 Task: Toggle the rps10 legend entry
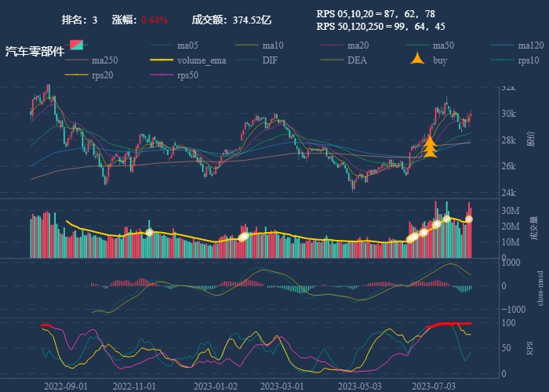pos(515,60)
